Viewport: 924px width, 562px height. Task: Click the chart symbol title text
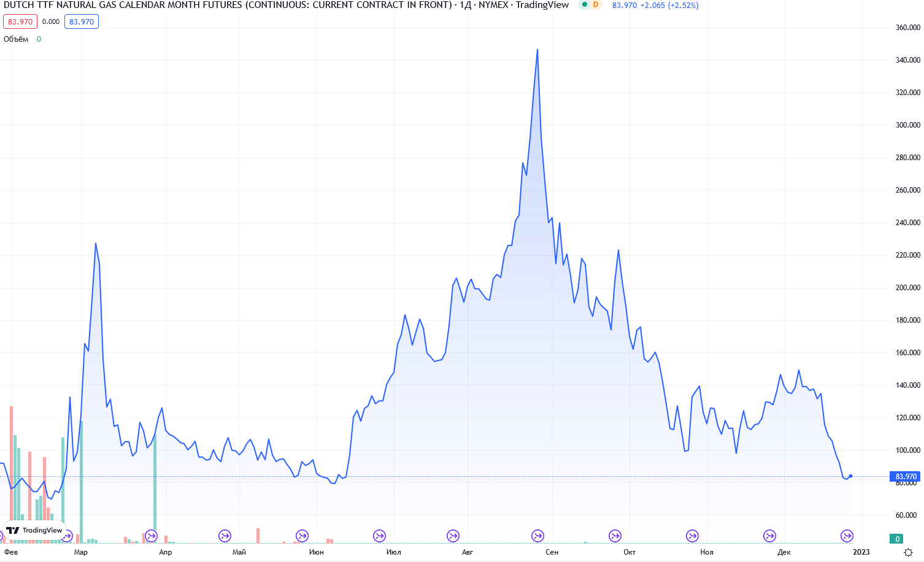click(x=227, y=5)
